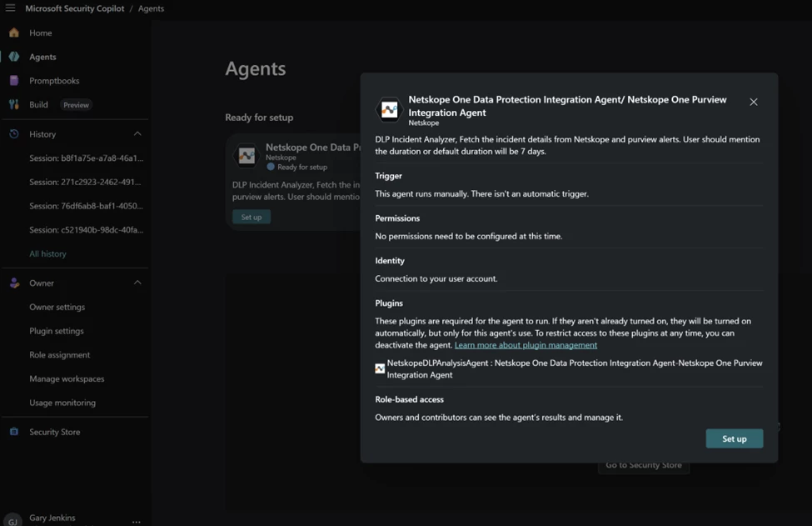Click Go to Security Store button
Image resolution: width=812 pixels, height=526 pixels.
pyautogui.click(x=644, y=465)
